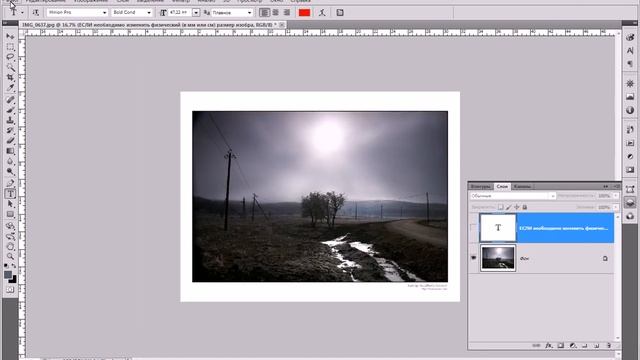Delete the selected layer
This screenshot has width=640, height=360.
tap(609, 345)
